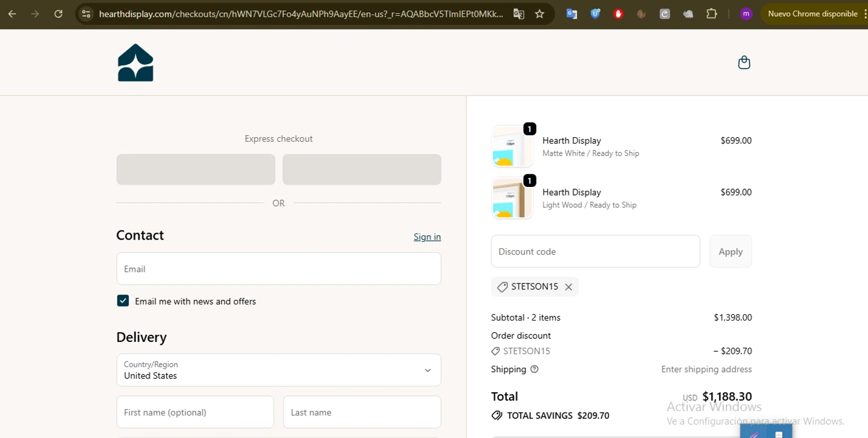
Task: Reload the checkout page
Action: 58,14
